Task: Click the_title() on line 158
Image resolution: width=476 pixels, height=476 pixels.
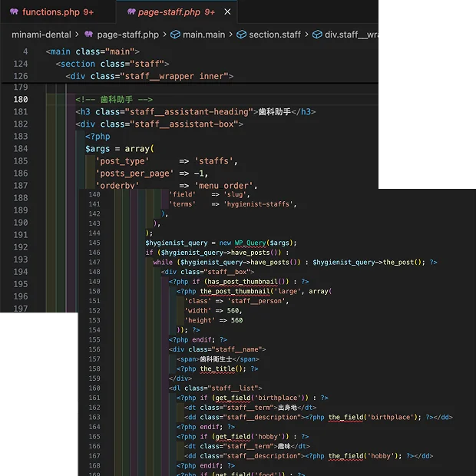Action: (221, 369)
